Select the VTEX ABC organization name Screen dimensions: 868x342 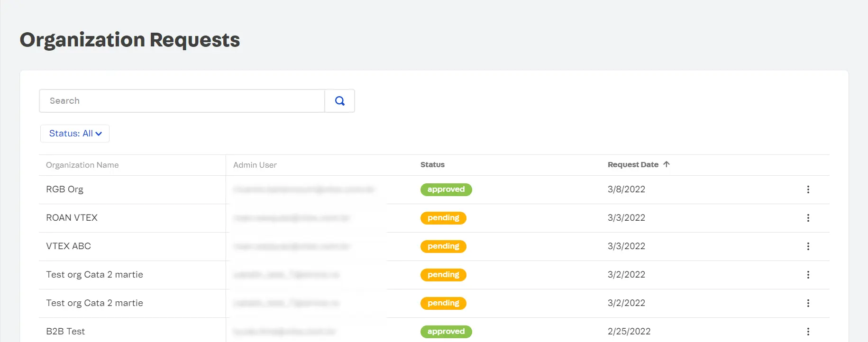[68, 246]
